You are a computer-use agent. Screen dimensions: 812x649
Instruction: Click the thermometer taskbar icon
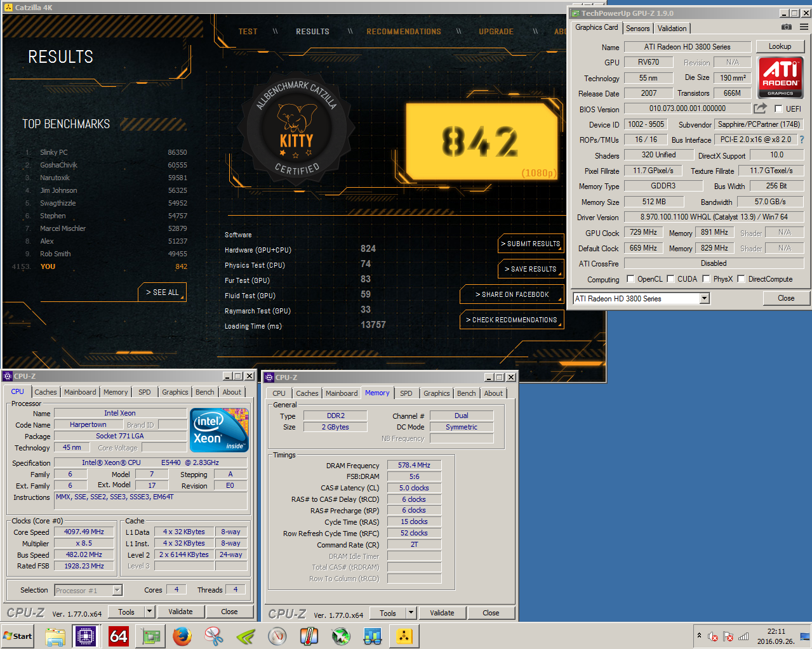(309, 636)
